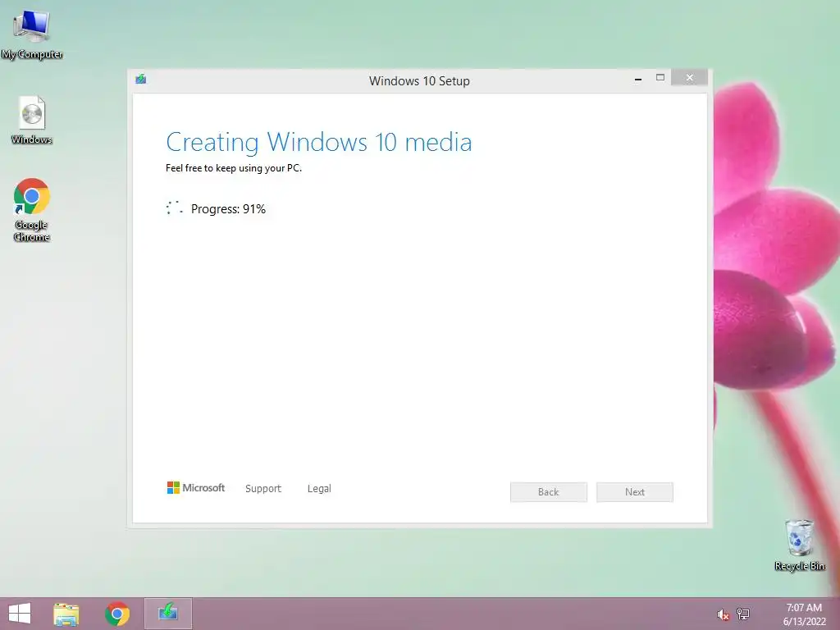
Task: Click the Creating Windows 10 media heading
Action: 319,142
